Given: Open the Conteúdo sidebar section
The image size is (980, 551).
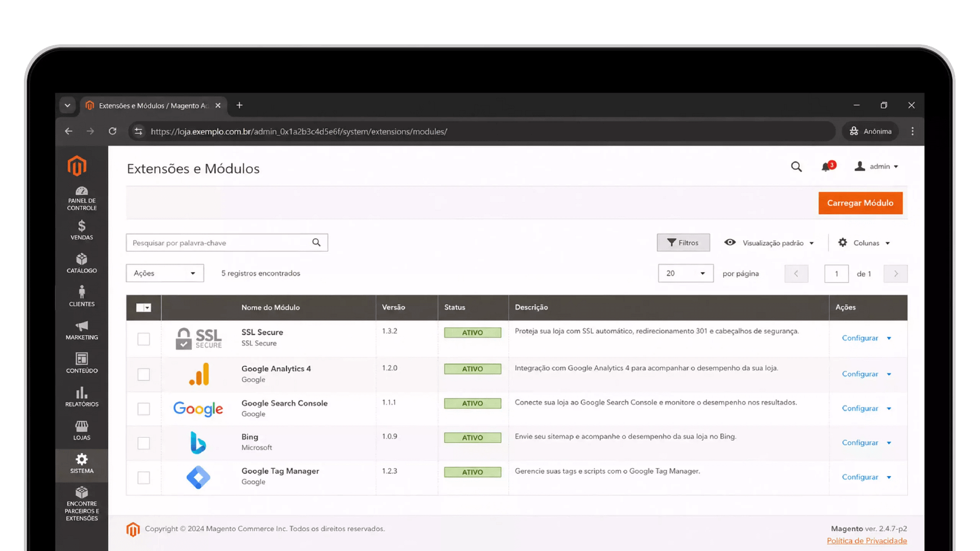Looking at the screenshot, I should pyautogui.click(x=82, y=363).
